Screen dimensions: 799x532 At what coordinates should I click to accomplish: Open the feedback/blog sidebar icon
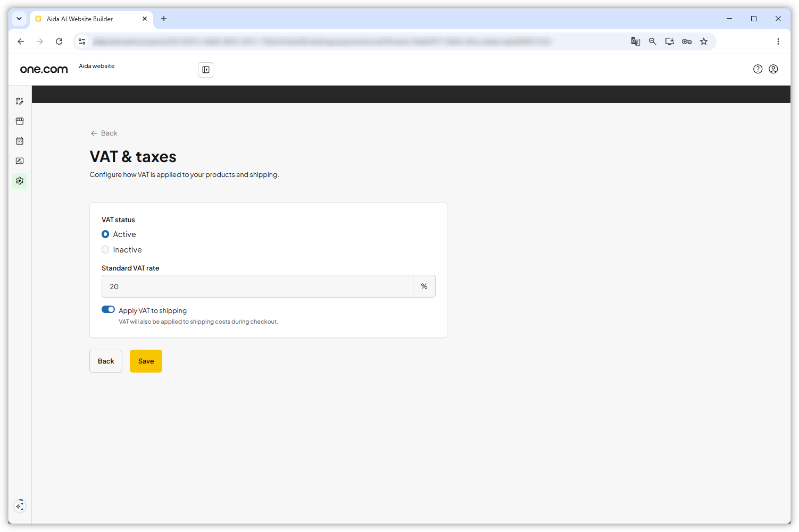click(20, 161)
